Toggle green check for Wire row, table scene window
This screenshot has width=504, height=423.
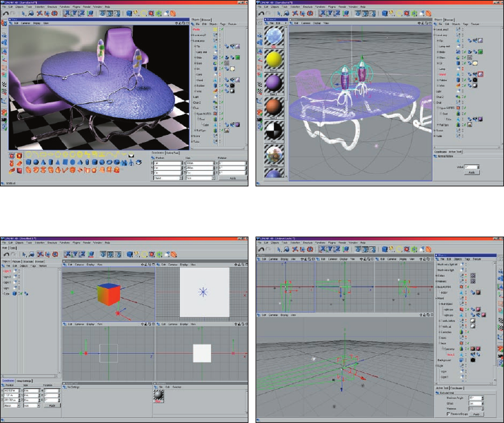pyautogui.click(x=222, y=91)
